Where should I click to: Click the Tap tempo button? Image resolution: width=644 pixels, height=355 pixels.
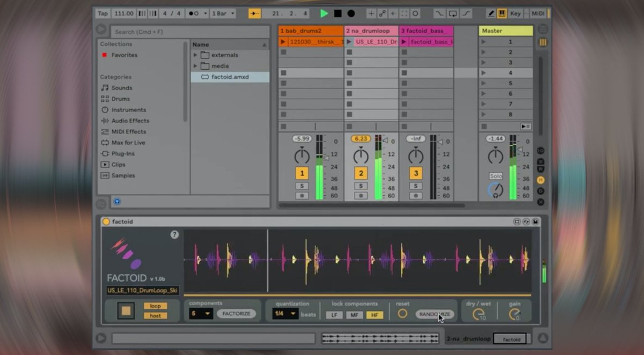coord(103,13)
